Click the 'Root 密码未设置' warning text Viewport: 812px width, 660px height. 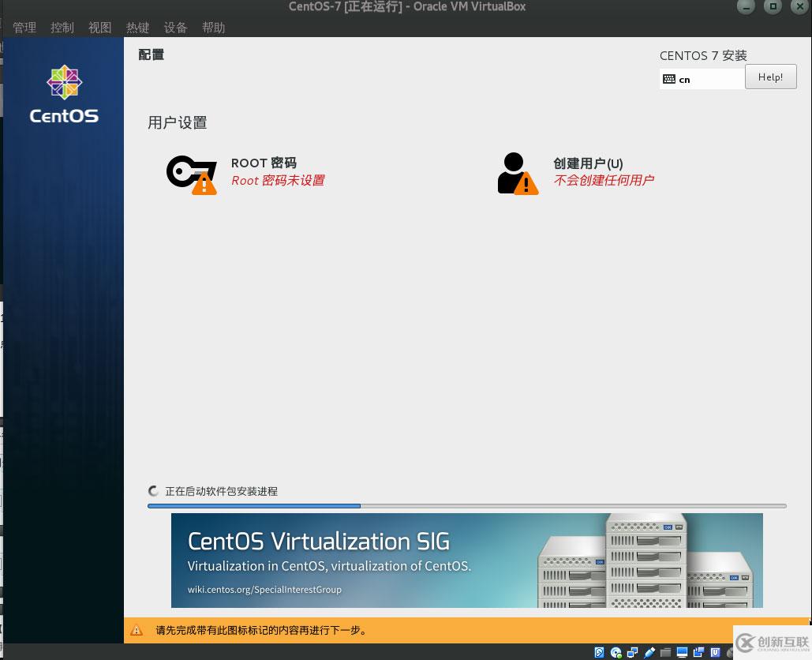click(278, 180)
